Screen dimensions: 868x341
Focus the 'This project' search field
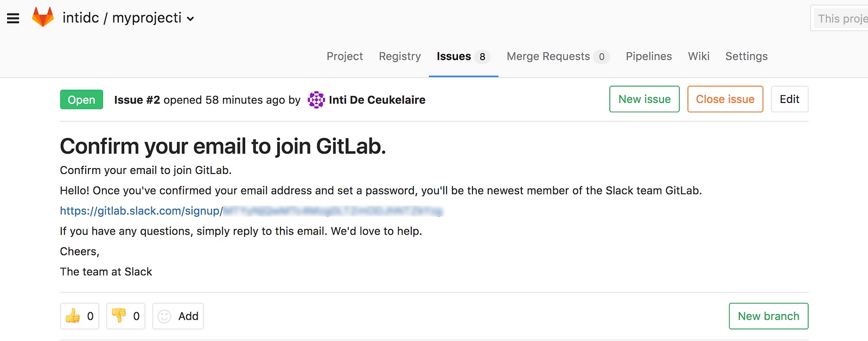tap(840, 18)
